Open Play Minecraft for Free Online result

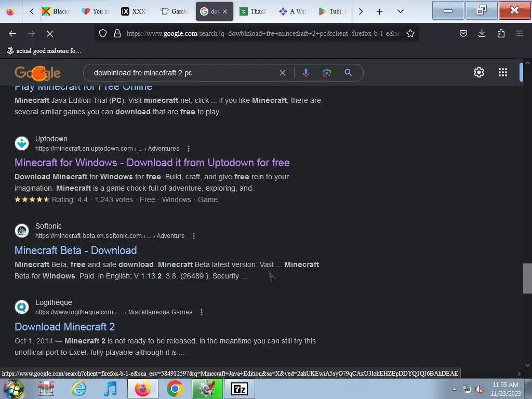point(84,87)
